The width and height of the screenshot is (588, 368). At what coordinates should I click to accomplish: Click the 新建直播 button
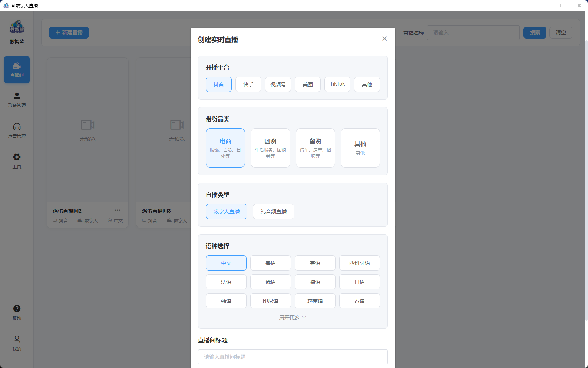69,33
